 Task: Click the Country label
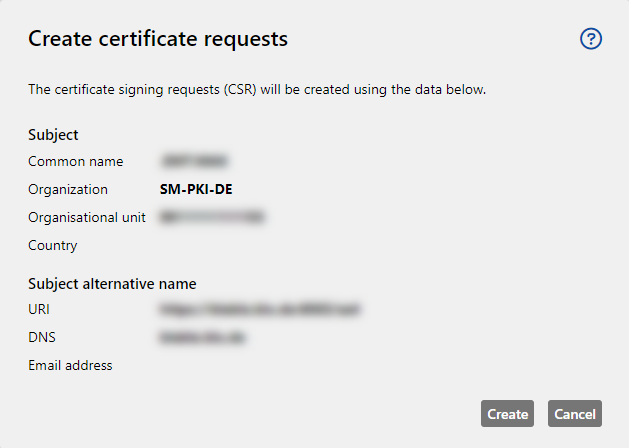tap(53, 245)
